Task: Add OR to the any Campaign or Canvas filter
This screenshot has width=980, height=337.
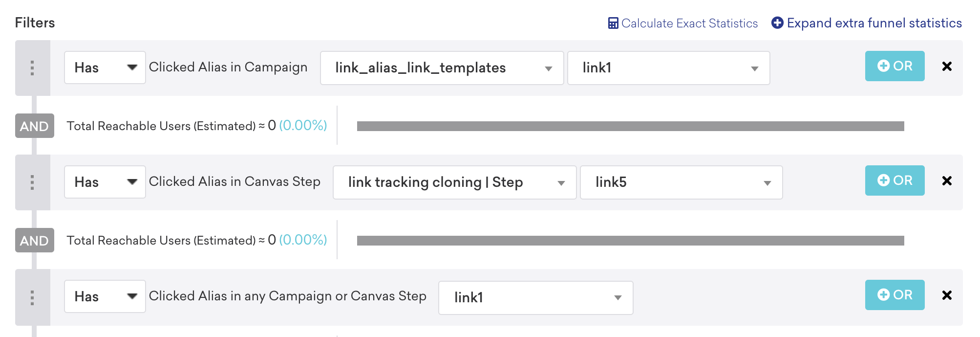Action: [895, 295]
